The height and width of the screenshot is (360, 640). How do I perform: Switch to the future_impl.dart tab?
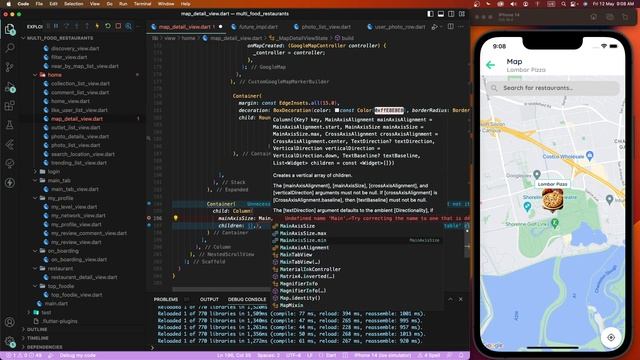point(258,27)
